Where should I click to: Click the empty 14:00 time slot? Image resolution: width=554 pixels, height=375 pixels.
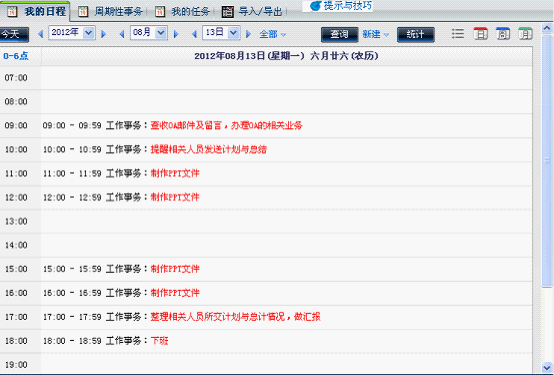[x=287, y=245]
